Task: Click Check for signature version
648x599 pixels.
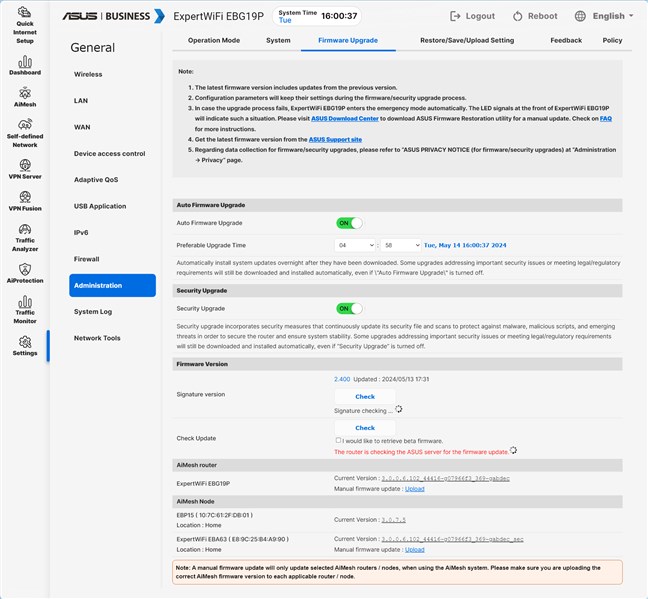Action: tap(365, 397)
